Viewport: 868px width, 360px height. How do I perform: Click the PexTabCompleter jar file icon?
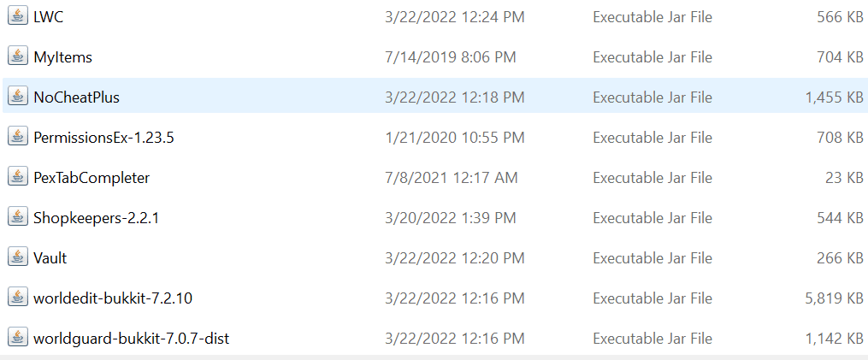click(x=17, y=177)
